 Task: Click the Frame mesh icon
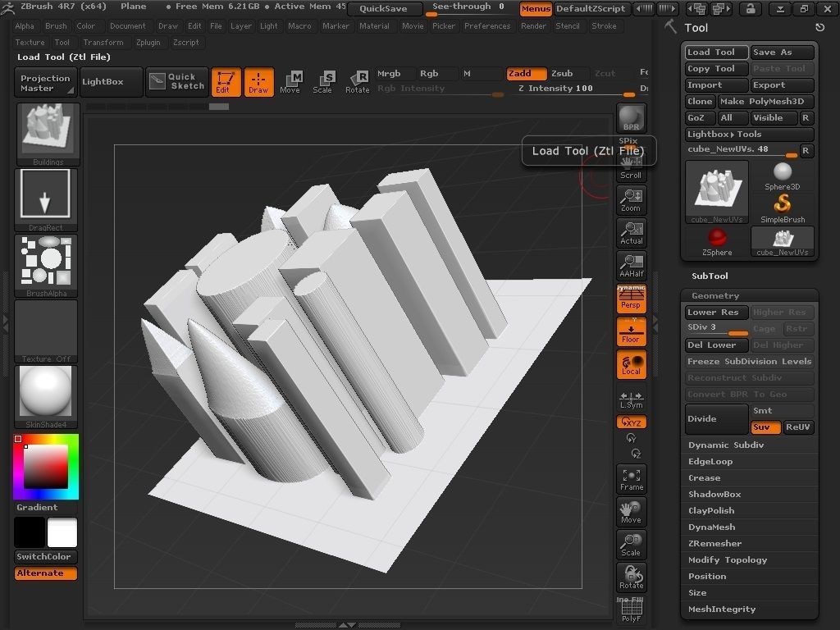(631, 479)
